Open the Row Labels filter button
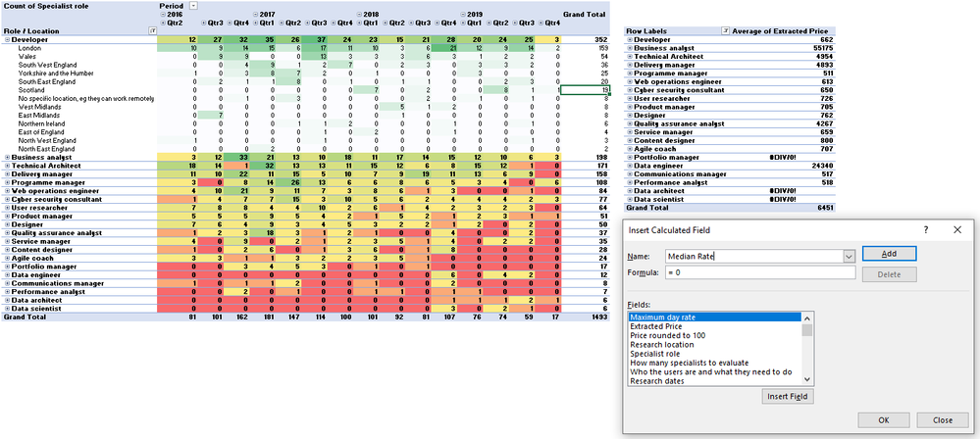The image size is (980, 439). (x=725, y=30)
